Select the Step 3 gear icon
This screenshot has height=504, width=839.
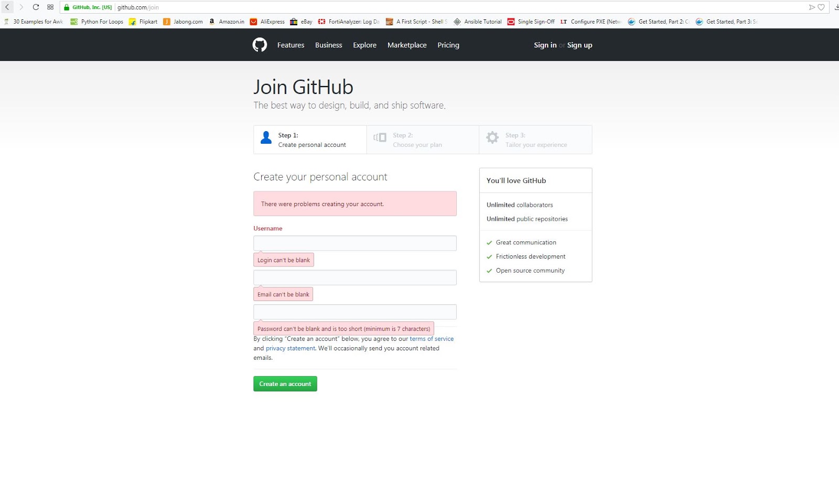492,137
